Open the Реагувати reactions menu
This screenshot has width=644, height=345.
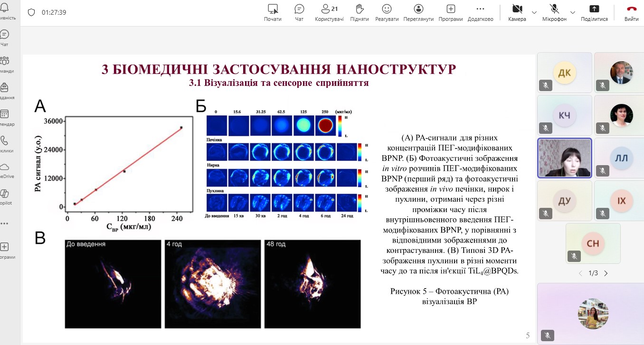[x=387, y=13]
